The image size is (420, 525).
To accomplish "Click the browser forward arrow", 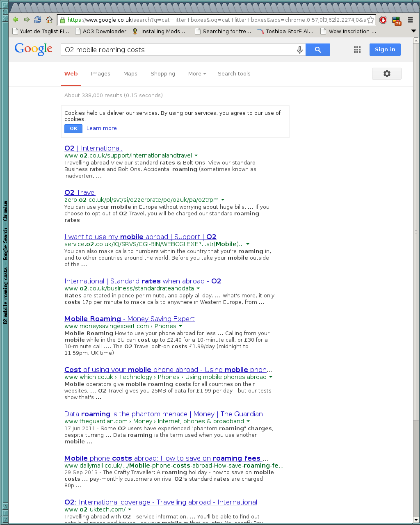I will tap(27, 20).
